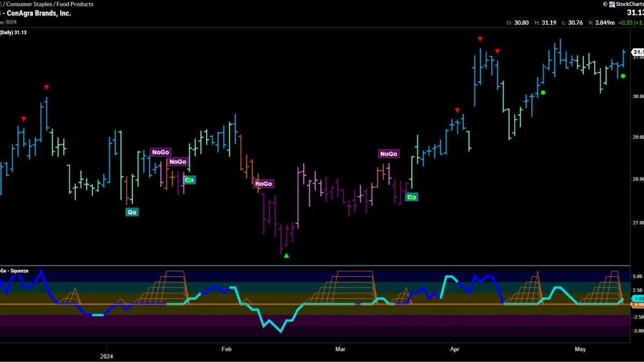The height and width of the screenshot is (362, 644).
Task: Click the Feb date axis label
Action: click(226, 349)
